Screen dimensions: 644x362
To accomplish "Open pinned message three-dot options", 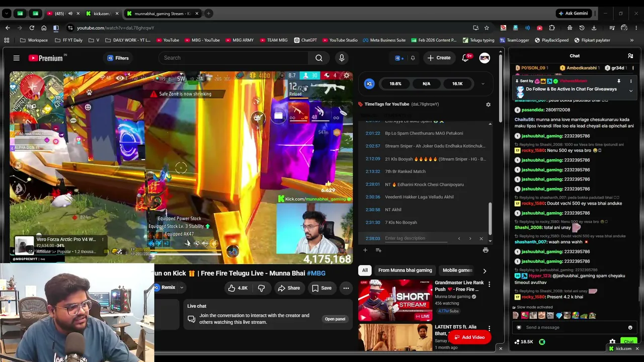I will 631,81.
